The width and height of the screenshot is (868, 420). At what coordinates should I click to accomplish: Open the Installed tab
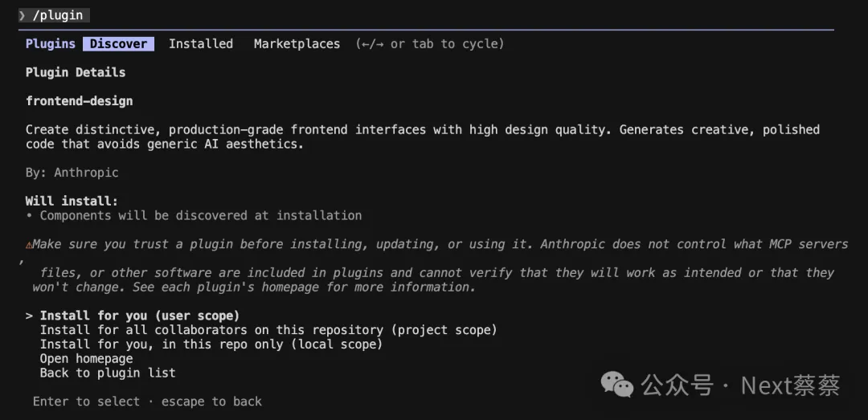tap(201, 44)
